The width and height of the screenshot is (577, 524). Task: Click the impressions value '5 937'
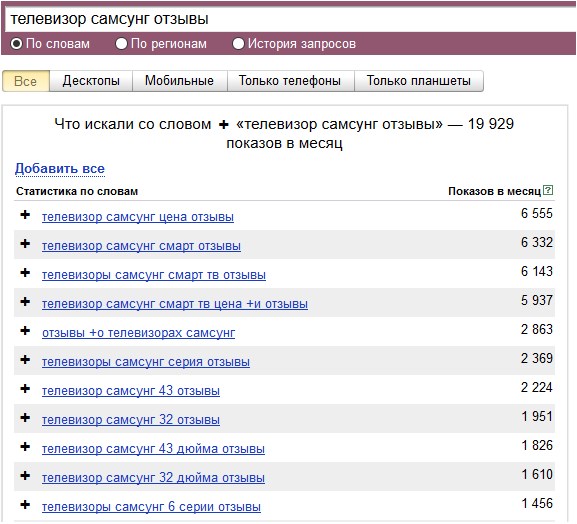537,301
